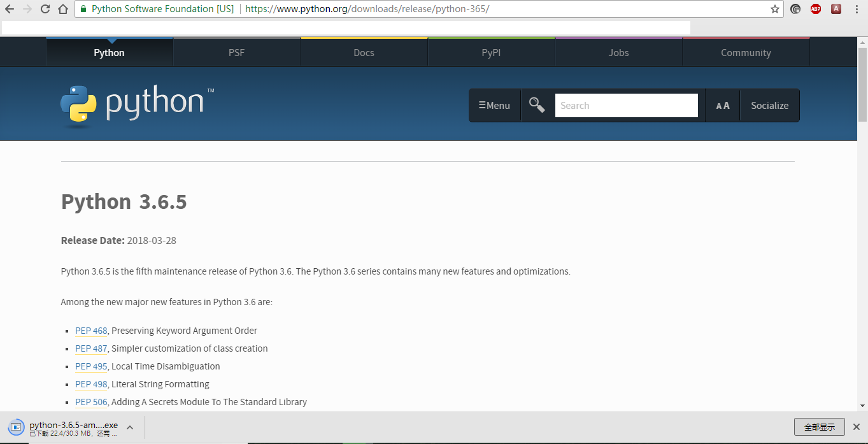Click 'fifth maintenance release' paragraph
This screenshot has height=444, width=868.
(x=316, y=271)
